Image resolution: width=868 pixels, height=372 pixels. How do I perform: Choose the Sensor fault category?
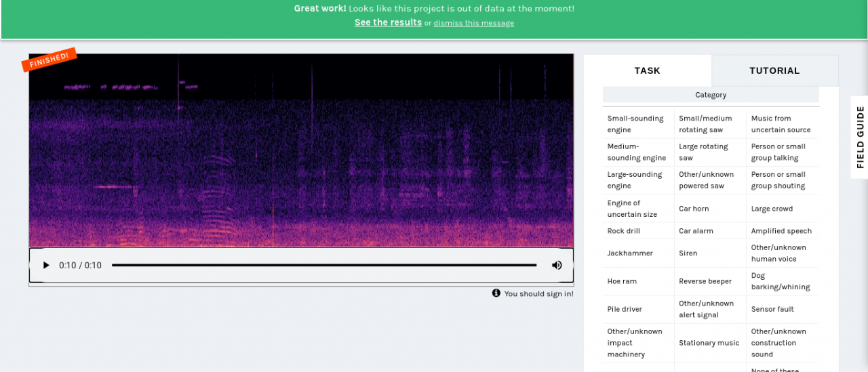point(783,309)
